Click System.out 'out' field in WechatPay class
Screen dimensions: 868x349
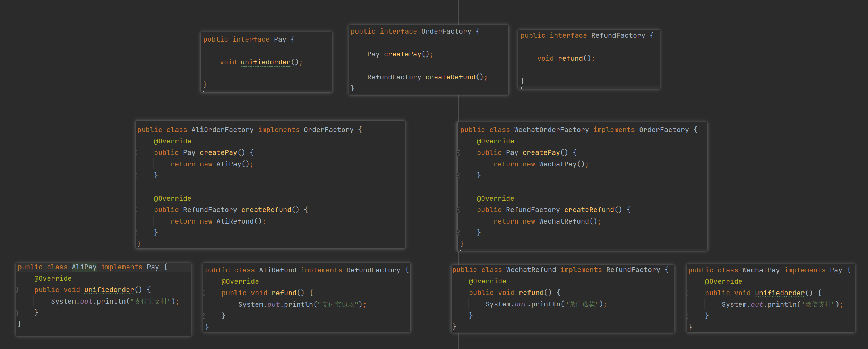[757, 305]
